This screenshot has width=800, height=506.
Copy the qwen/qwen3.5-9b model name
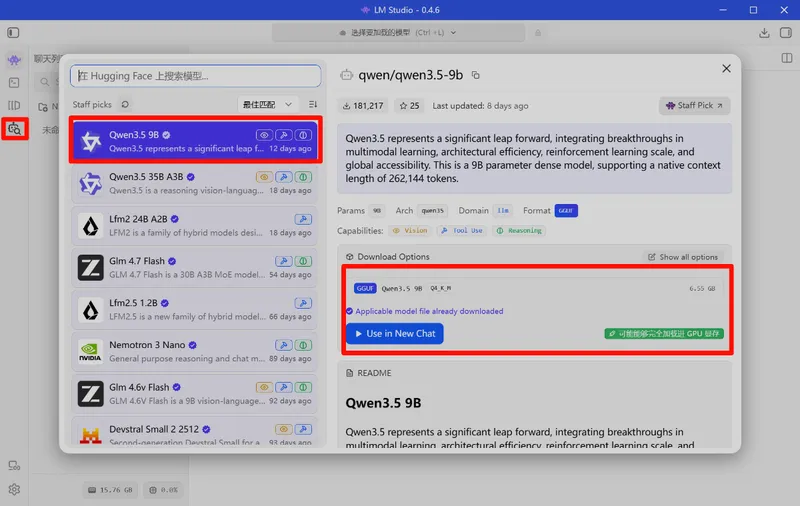tap(476, 75)
